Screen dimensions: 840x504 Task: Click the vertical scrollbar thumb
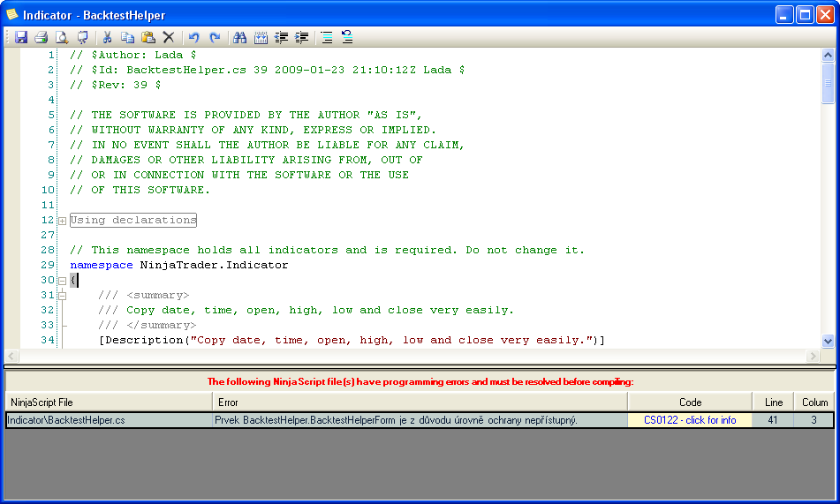pos(828,83)
